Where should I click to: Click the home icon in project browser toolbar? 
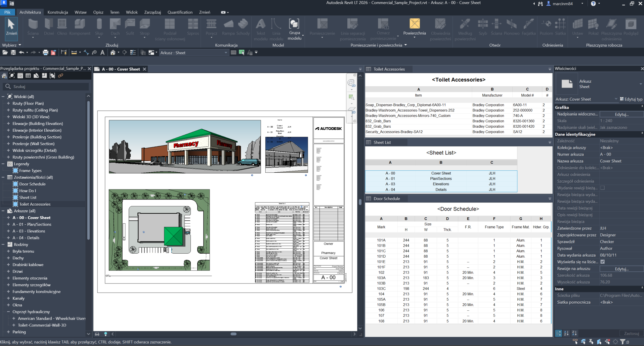pos(4,76)
